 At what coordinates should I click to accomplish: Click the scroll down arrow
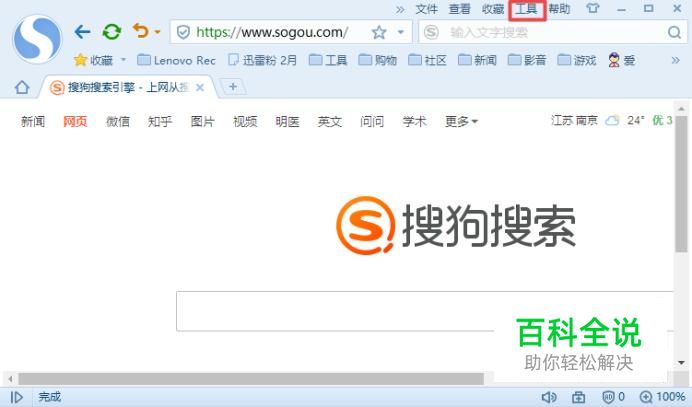(x=681, y=363)
